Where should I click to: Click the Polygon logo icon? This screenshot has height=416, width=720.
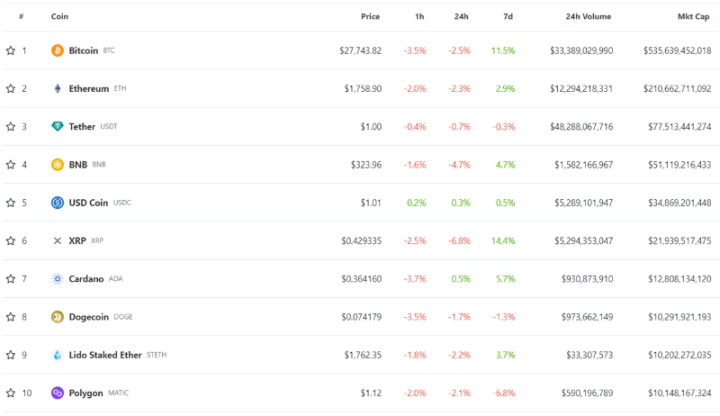coord(57,393)
